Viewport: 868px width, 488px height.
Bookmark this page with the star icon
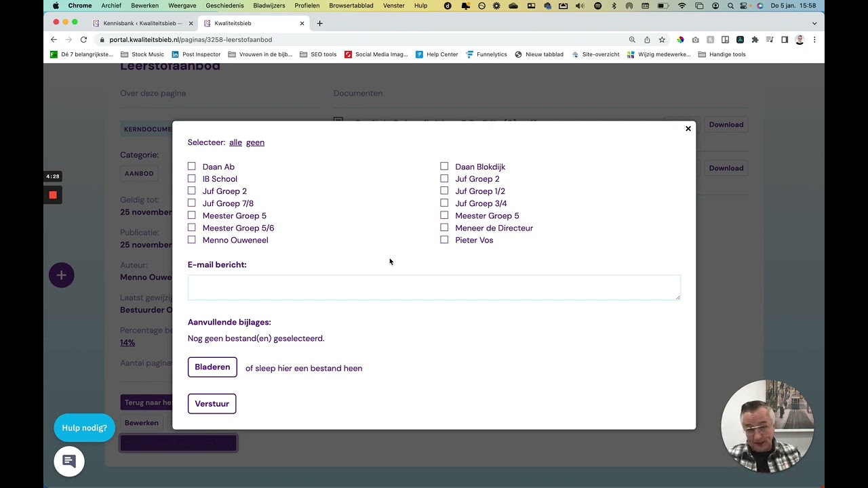point(662,39)
